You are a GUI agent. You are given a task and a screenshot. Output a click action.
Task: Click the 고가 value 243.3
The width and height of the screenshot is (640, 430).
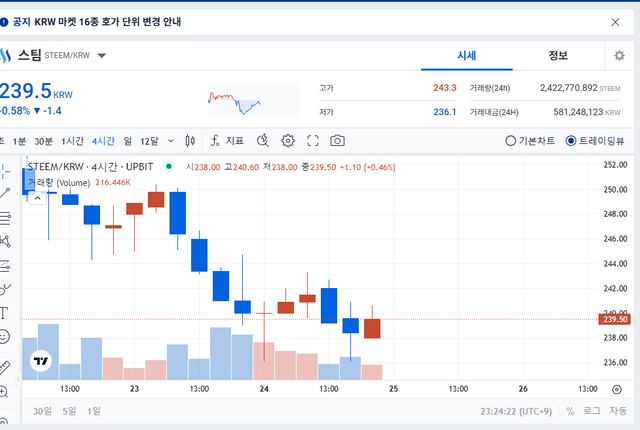pos(444,88)
